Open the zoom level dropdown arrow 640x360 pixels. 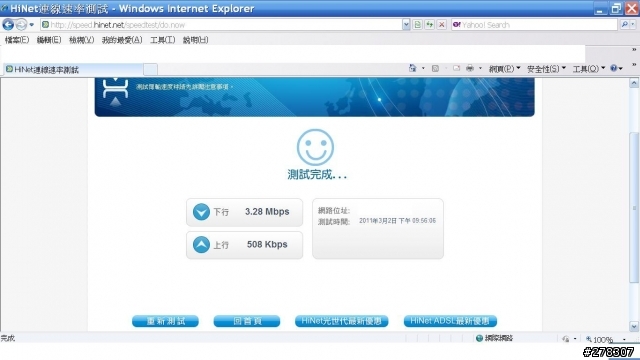624,339
